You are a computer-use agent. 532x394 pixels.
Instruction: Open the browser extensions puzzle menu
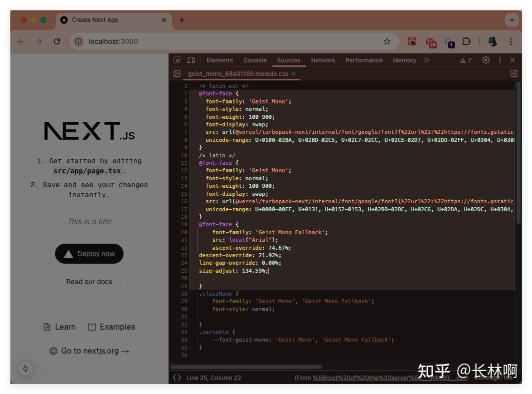[x=466, y=41]
